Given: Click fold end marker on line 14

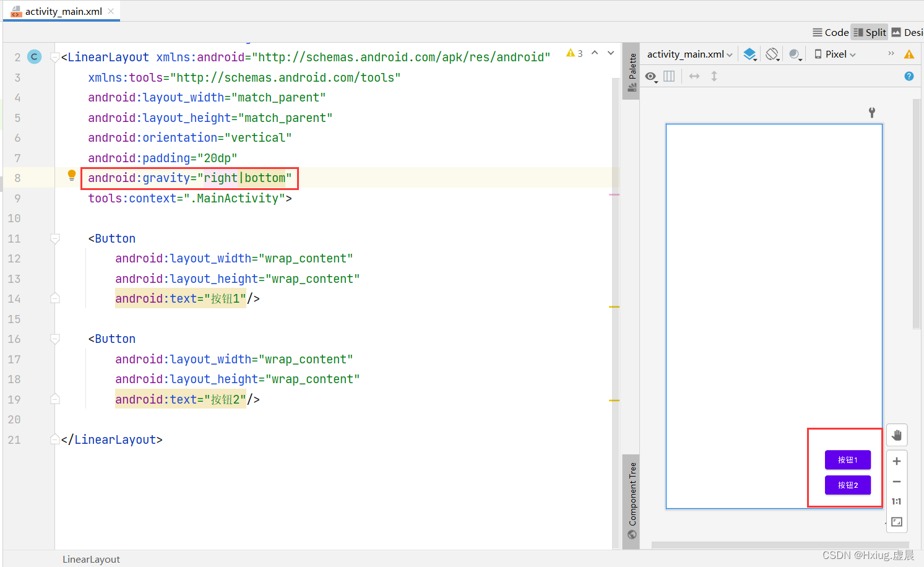Looking at the screenshot, I should (55, 298).
